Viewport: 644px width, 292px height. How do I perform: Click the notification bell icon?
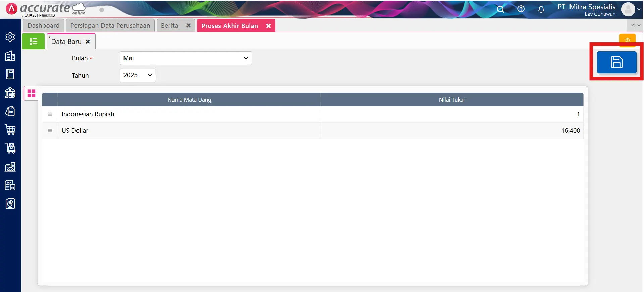[x=541, y=9]
